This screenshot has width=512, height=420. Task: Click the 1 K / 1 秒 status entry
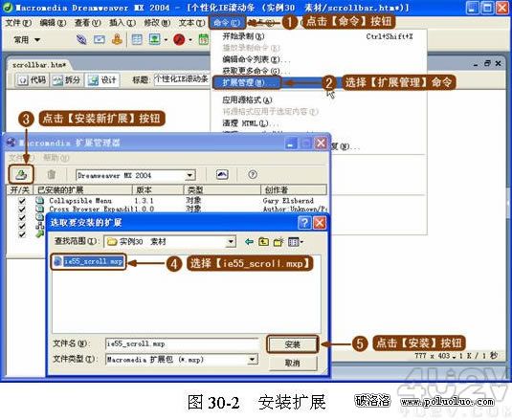point(479,356)
